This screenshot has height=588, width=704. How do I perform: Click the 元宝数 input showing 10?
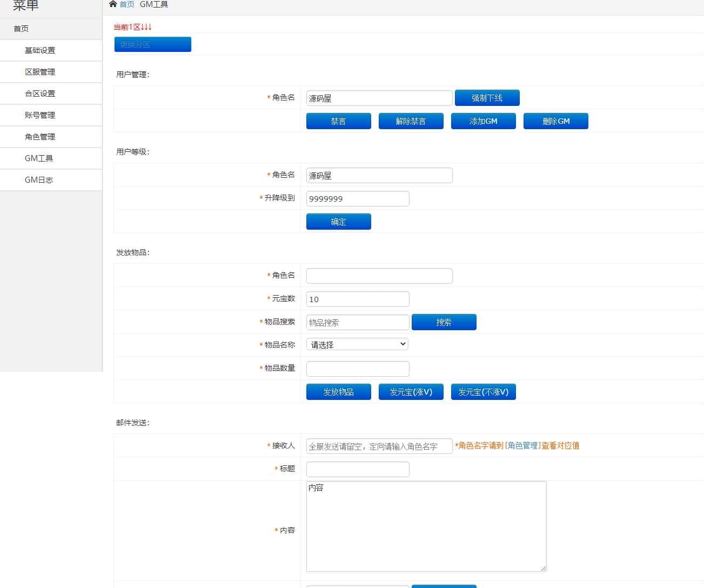[357, 299]
